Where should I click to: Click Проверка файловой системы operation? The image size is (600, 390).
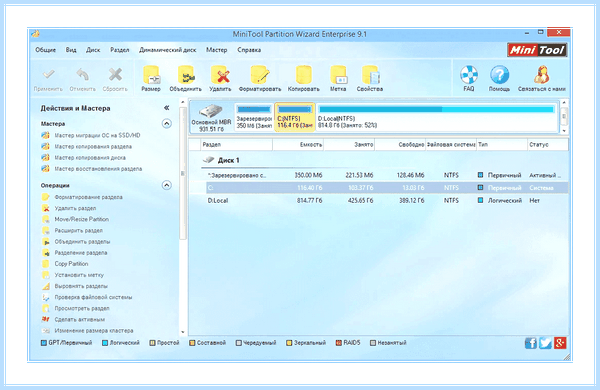pos(93,297)
